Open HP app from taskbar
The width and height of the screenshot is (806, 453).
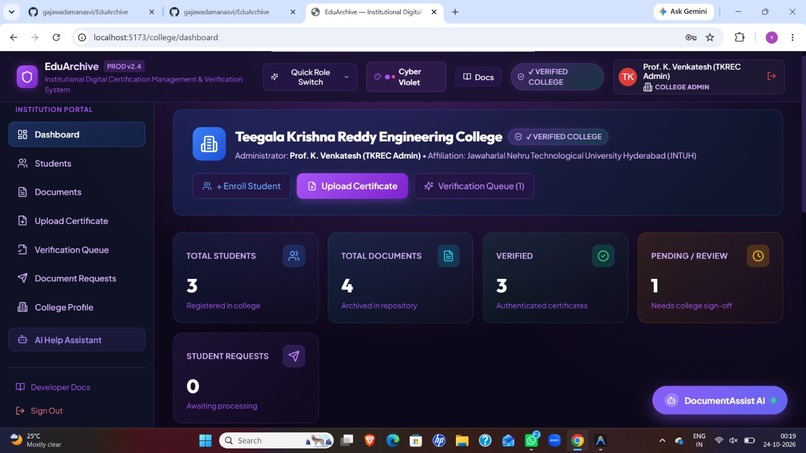coord(438,441)
